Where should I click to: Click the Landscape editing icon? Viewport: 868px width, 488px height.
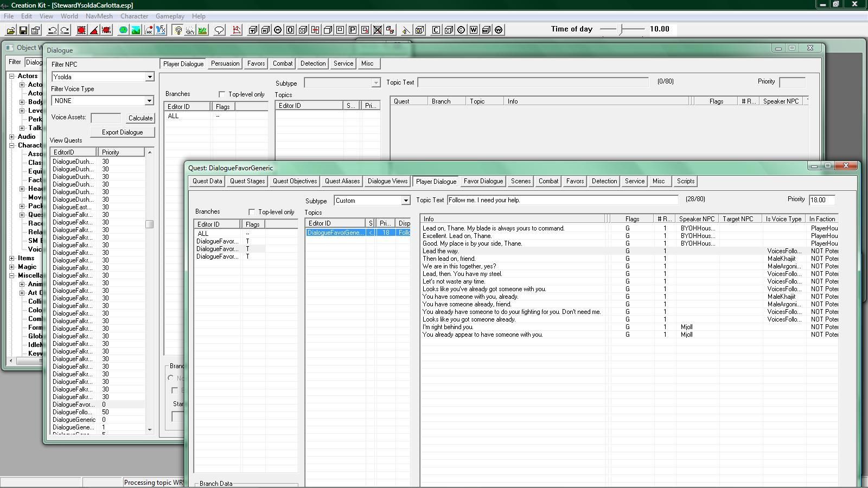136,30
